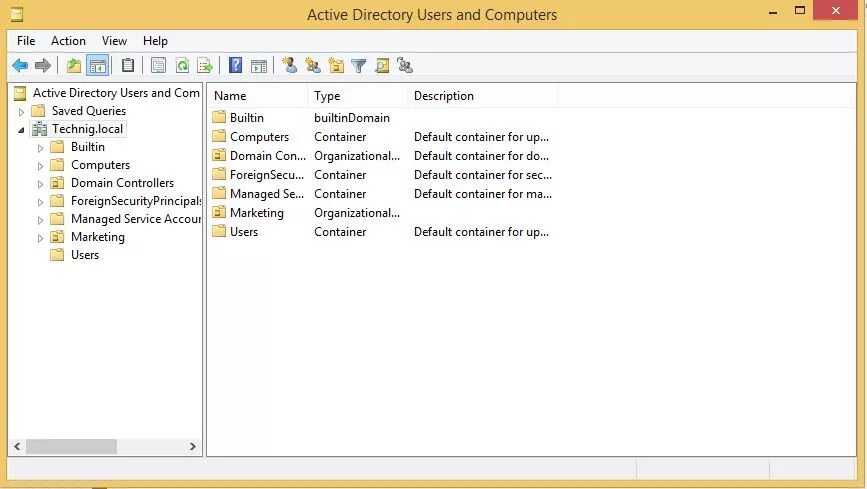Minimize the Active Directory Users and Computers window

click(773, 11)
